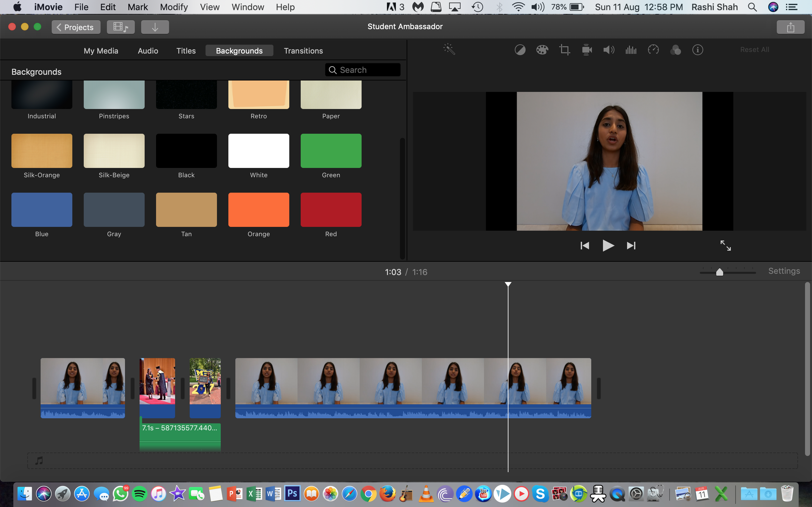Show the clip information panel

(x=697, y=50)
